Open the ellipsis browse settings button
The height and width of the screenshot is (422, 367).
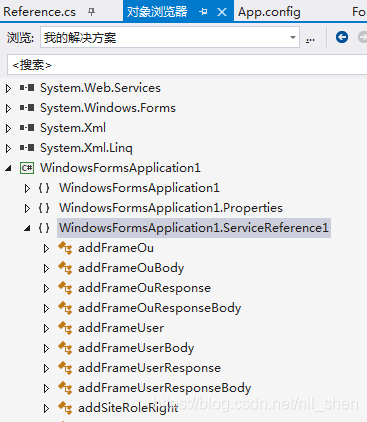pyautogui.click(x=310, y=39)
